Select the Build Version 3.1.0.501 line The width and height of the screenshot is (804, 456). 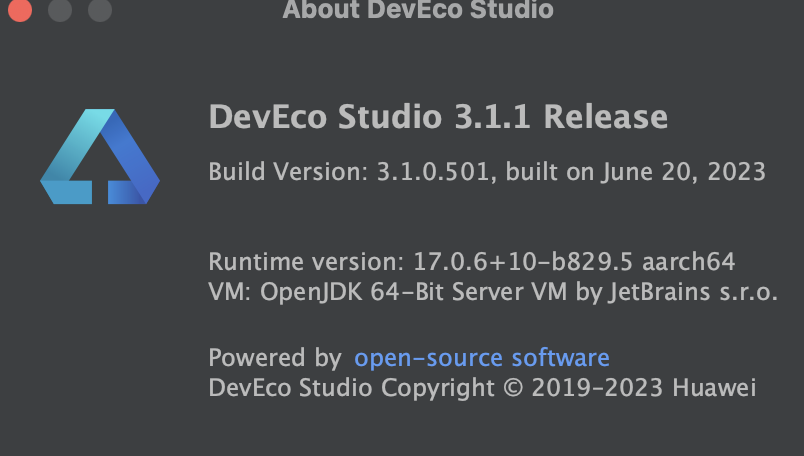(487, 172)
